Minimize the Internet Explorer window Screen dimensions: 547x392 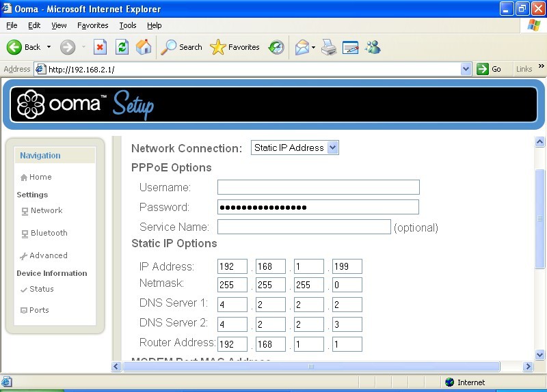[x=506, y=9]
